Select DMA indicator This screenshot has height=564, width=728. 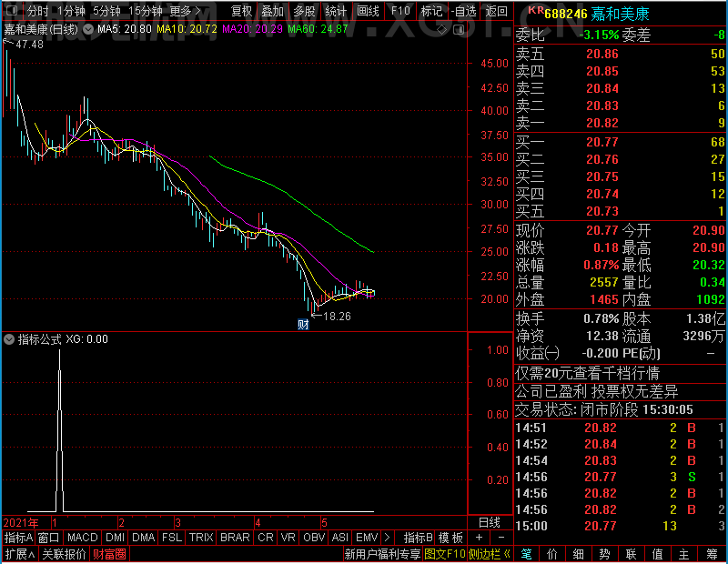[144, 538]
